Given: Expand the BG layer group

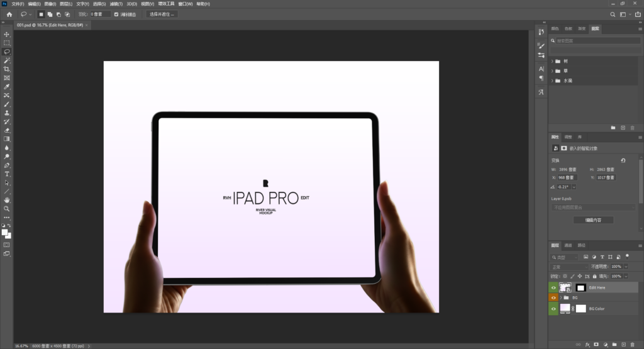Looking at the screenshot, I should click(560, 297).
